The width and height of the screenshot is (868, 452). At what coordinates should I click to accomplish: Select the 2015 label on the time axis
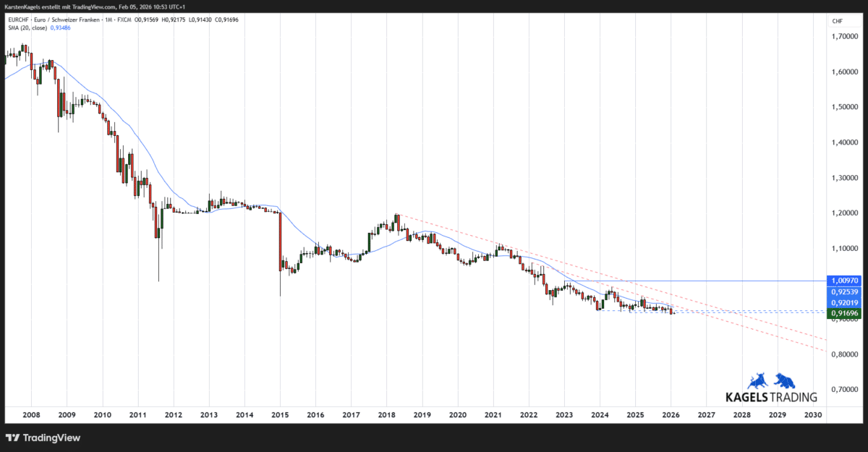280,415
